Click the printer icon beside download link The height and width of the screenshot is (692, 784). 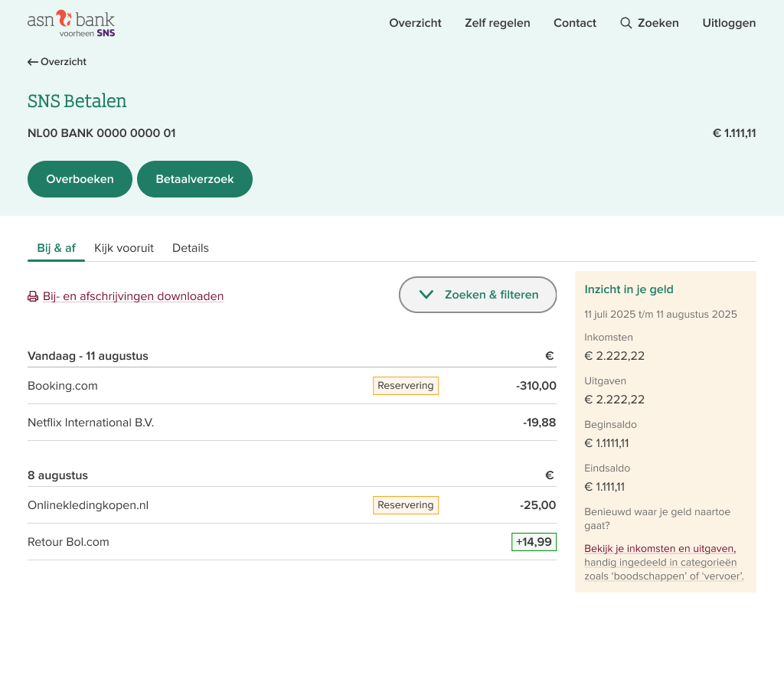pyautogui.click(x=33, y=296)
